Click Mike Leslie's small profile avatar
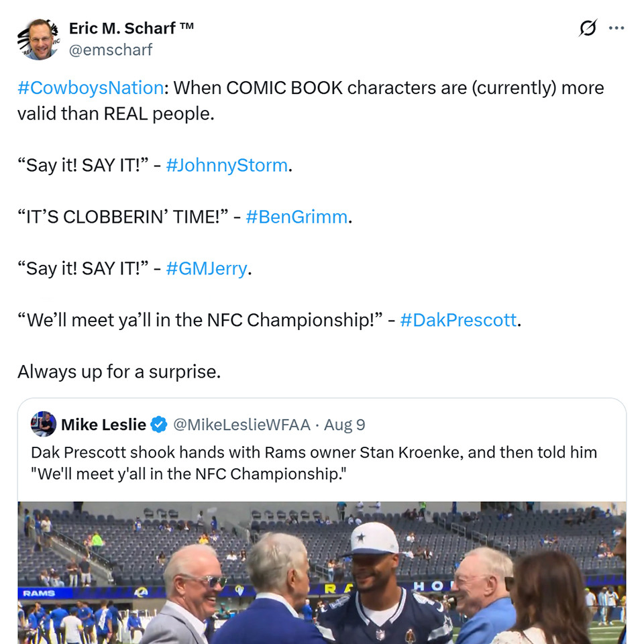This screenshot has width=644, height=644. pyautogui.click(x=44, y=424)
